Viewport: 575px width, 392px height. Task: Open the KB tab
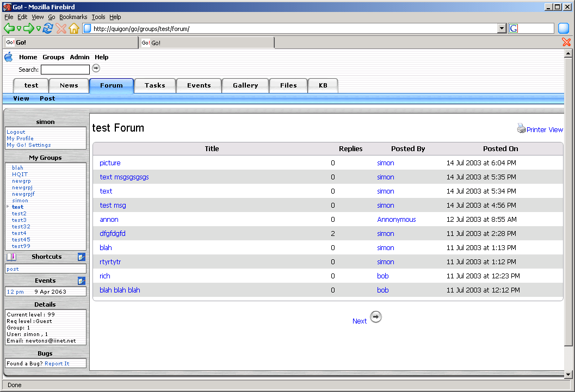click(x=323, y=85)
